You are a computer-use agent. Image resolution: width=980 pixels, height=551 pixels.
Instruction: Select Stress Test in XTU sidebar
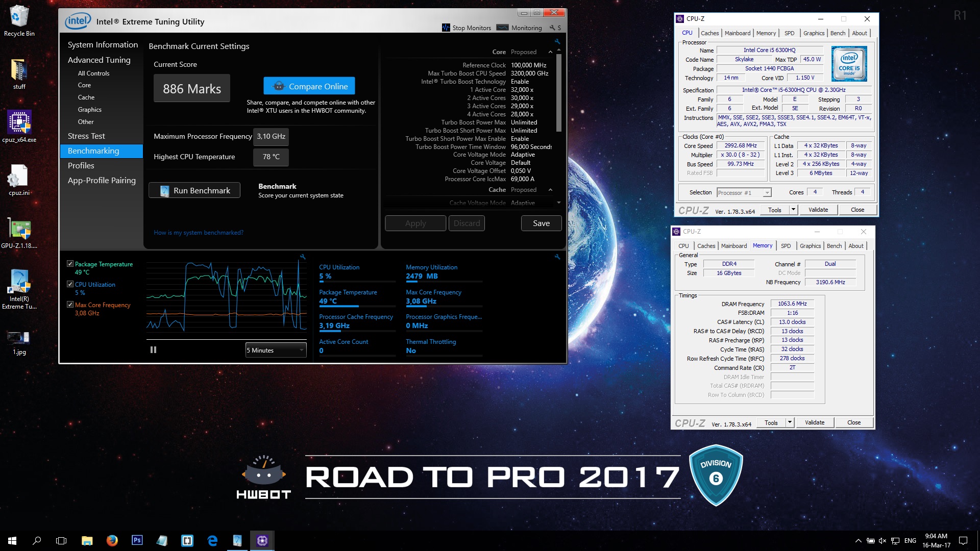pos(86,136)
